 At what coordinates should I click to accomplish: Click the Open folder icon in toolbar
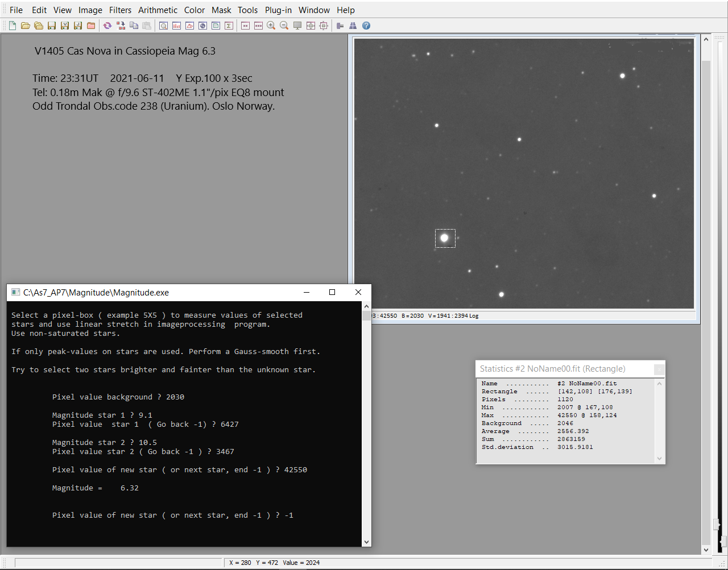(26, 26)
